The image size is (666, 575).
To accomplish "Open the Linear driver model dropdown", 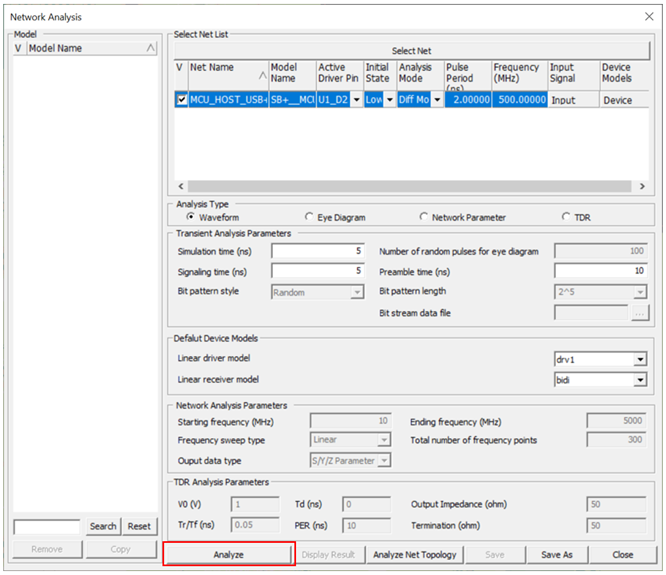I will point(639,359).
